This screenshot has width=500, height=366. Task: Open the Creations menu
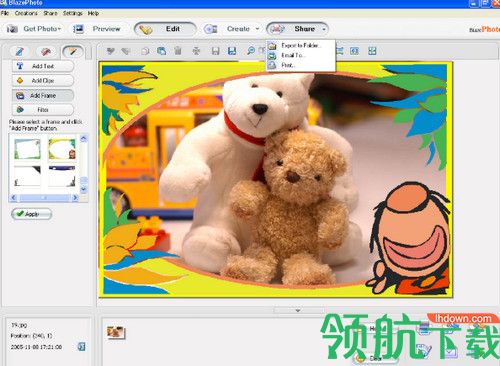point(26,13)
